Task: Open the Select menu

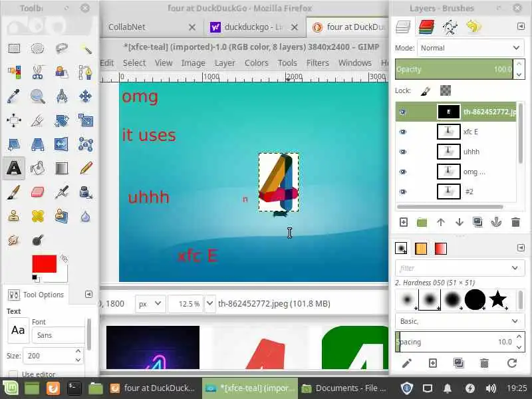Action: (x=134, y=63)
